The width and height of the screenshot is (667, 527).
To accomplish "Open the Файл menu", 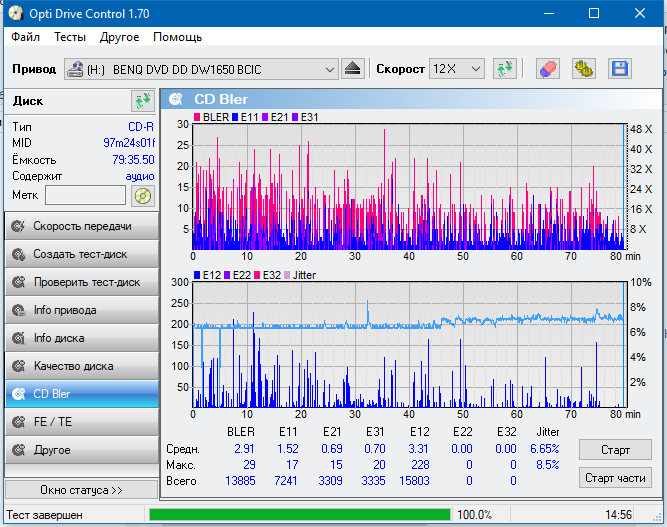I will (26, 37).
